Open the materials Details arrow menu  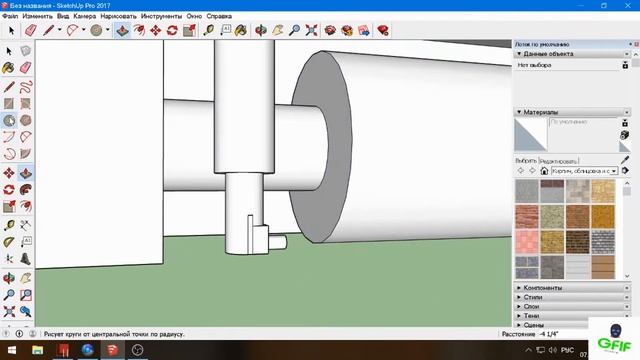point(625,171)
